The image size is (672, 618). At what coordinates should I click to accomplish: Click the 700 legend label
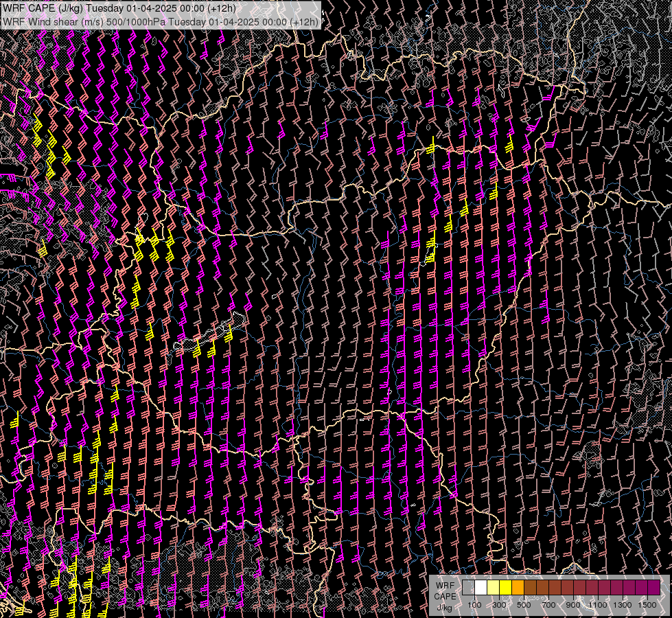[x=548, y=605]
